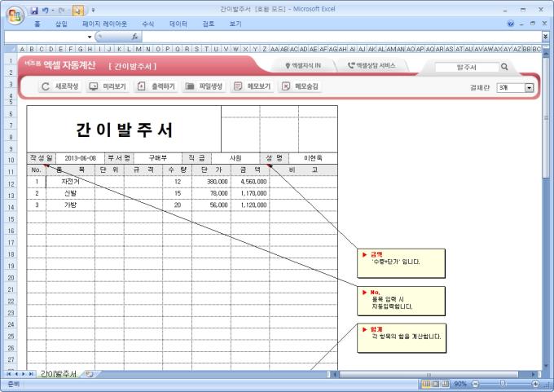Open the 데이터 ribbon tab
Viewport: 554px width, 392px height.
(178, 24)
